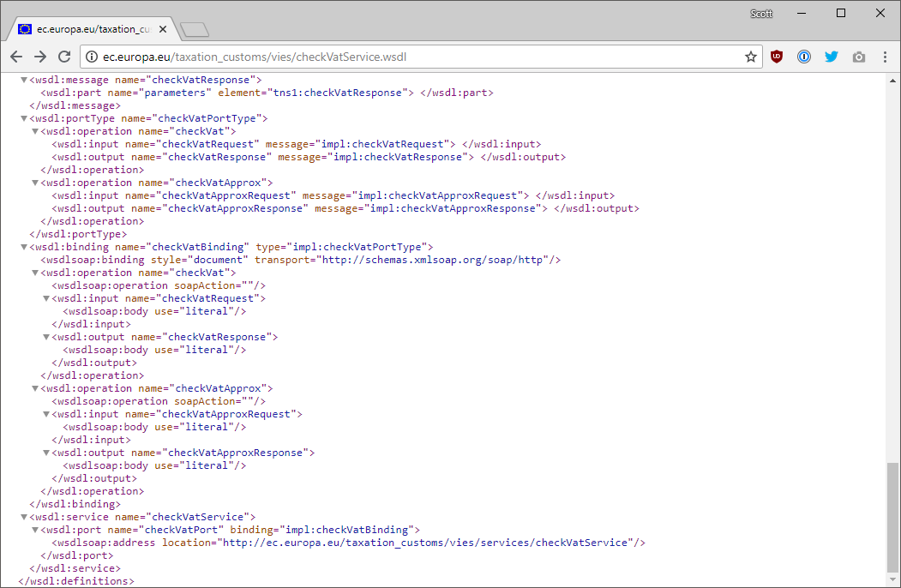Collapse the wsdl:message checkVatResponse node
Viewport: 901px width, 588px height.
tap(24, 80)
